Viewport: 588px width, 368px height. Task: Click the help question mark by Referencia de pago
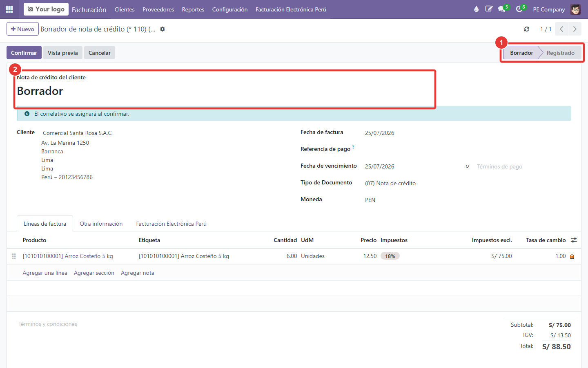pyautogui.click(x=353, y=147)
